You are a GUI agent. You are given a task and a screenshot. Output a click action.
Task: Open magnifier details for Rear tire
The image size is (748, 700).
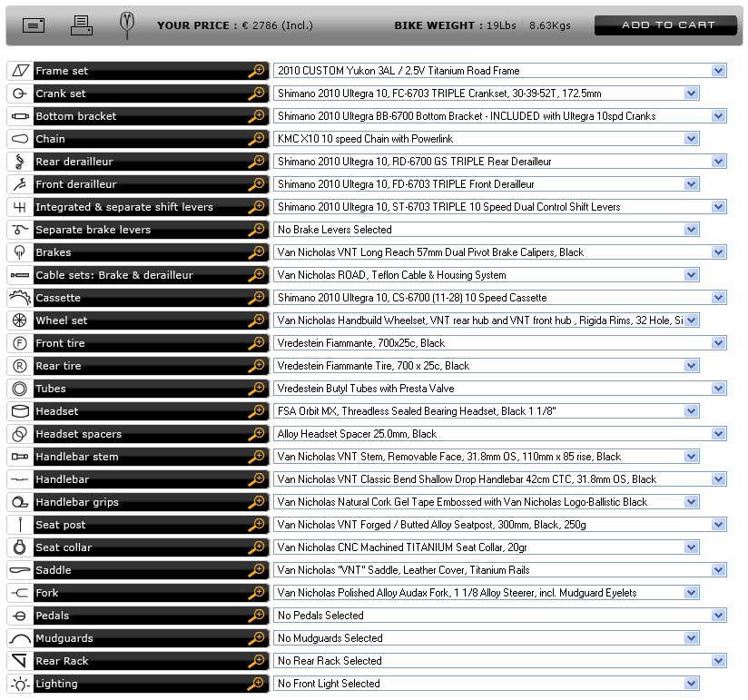[x=257, y=366]
